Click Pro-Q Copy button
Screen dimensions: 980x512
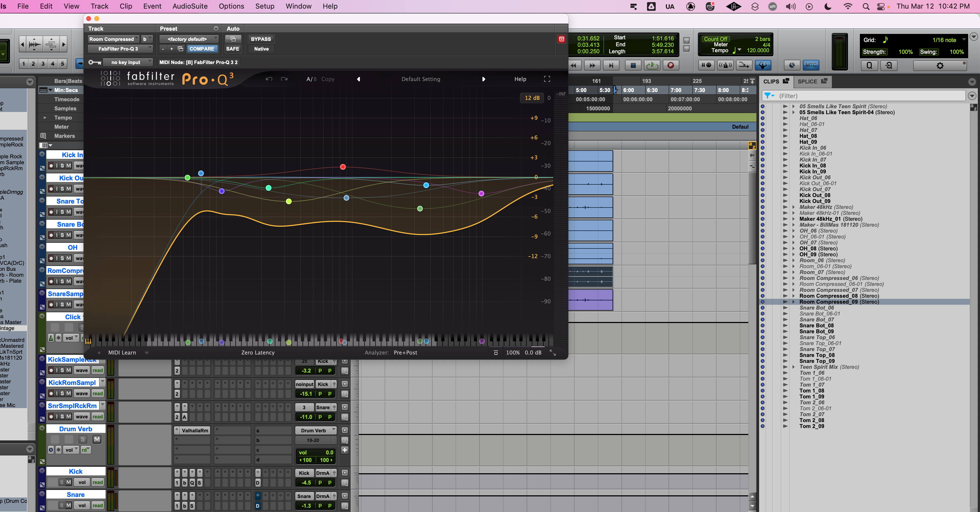(x=328, y=79)
